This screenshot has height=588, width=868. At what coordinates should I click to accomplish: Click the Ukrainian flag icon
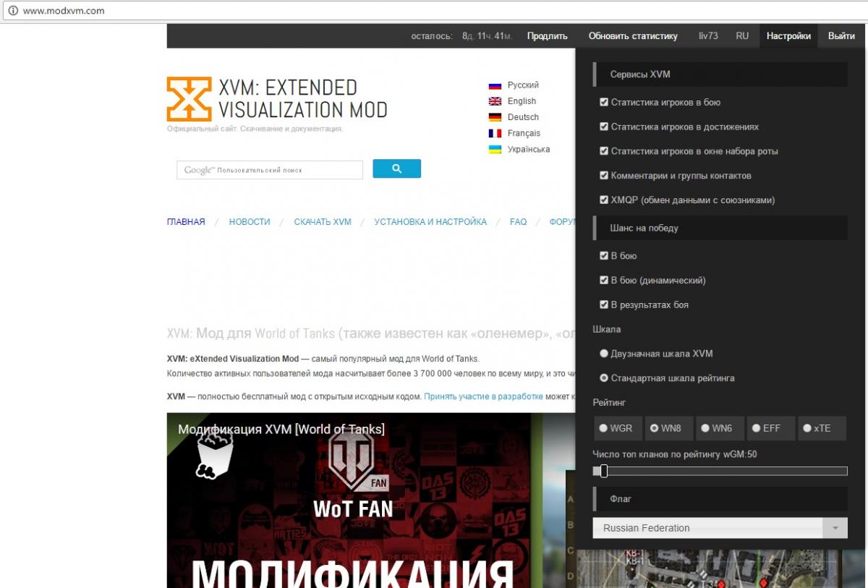click(495, 149)
